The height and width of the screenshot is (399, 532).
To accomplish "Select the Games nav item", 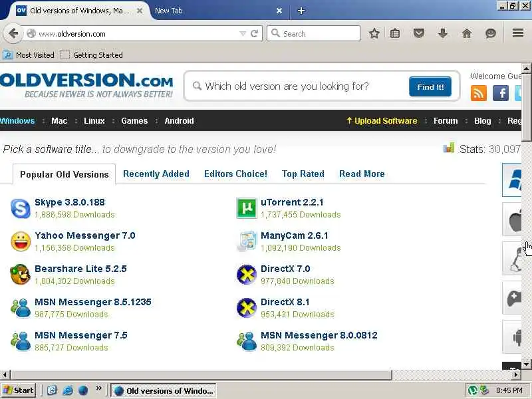I will (134, 121).
